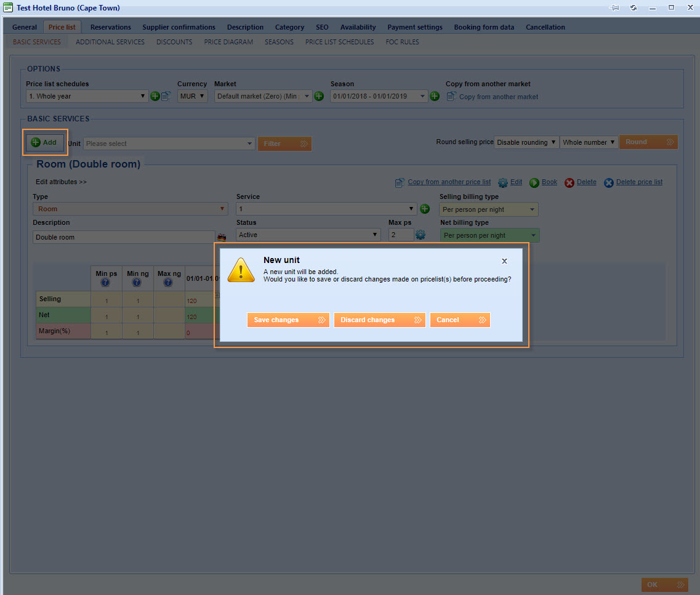Go to the Supplier confirmations tab

click(x=179, y=27)
